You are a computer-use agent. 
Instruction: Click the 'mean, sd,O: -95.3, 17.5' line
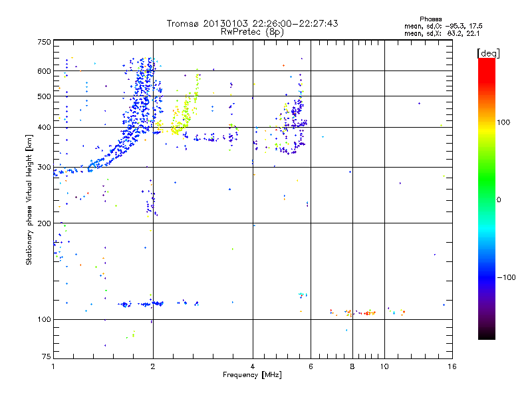point(443,26)
